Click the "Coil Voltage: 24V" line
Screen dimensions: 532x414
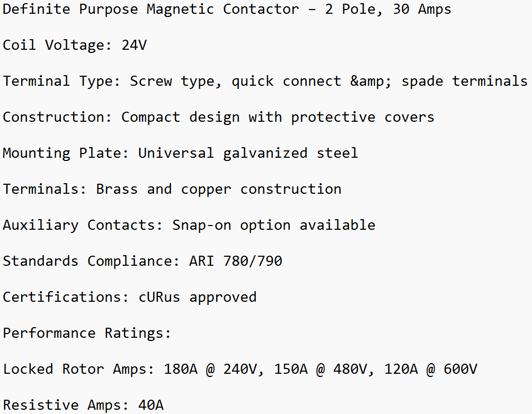pos(75,45)
